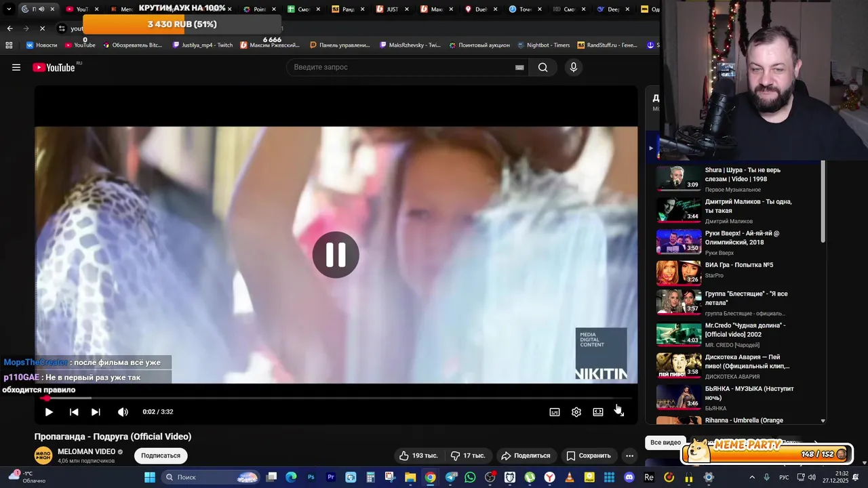Click the Подписаться subscribe button
Screen dimensions: 868x488
(x=161, y=455)
